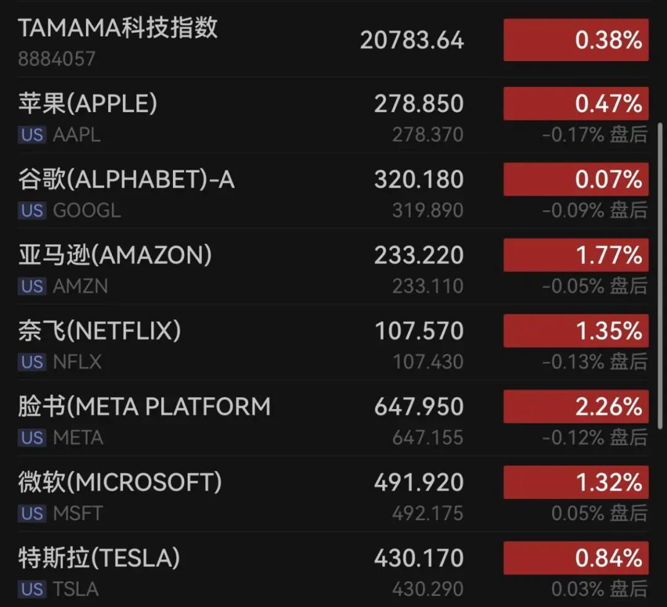The image size is (667, 607).
Task: Click the US badge next to META ticker
Action: pyautogui.click(x=31, y=438)
